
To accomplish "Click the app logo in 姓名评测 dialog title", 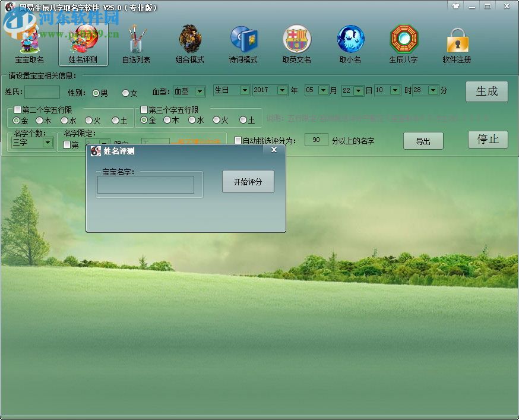I will coord(96,151).
